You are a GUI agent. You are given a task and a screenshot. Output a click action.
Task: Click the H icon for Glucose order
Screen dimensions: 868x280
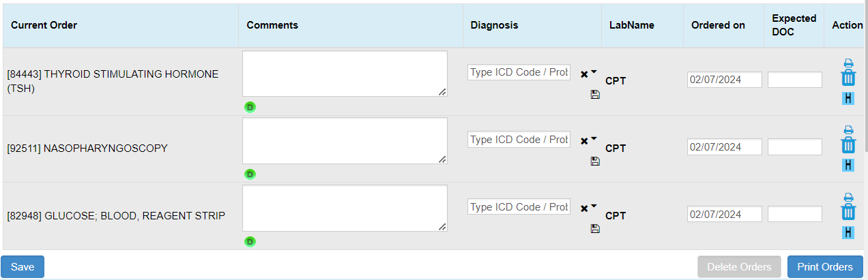[848, 232]
